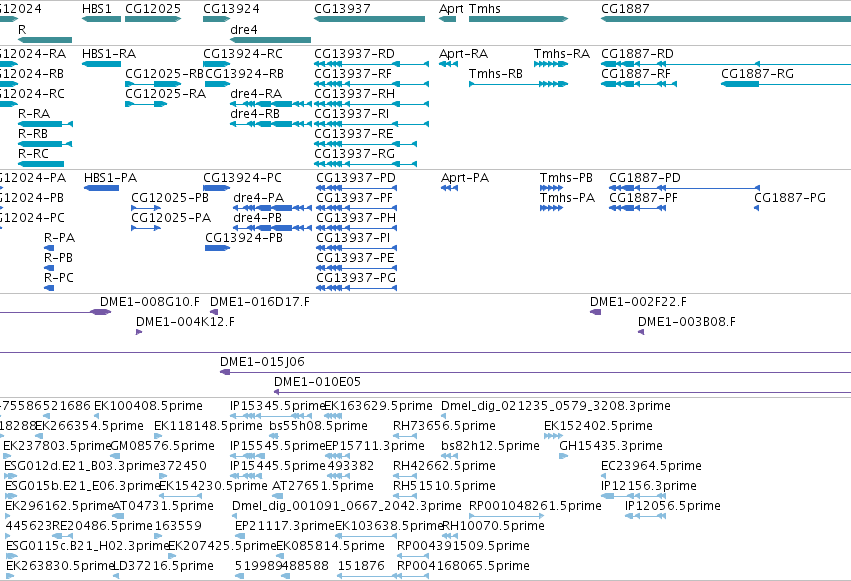Image resolution: width=851 pixels, height=581 pixels.
Task: Click EST EK152402.5prime
Action: (553, 436)
